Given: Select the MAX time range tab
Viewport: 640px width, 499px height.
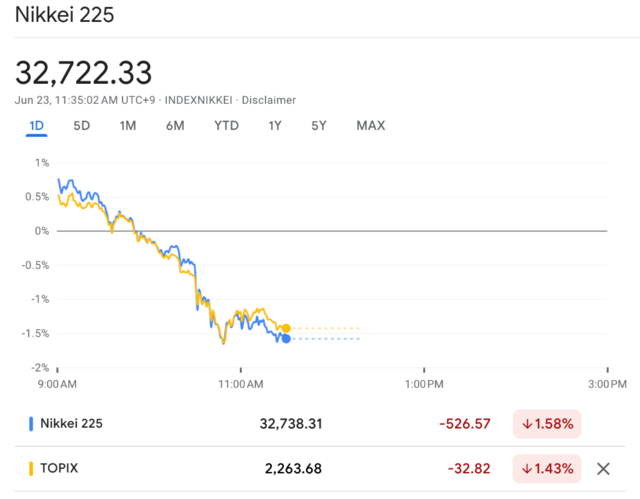Looking at the screenshot, I should (371, 126).
